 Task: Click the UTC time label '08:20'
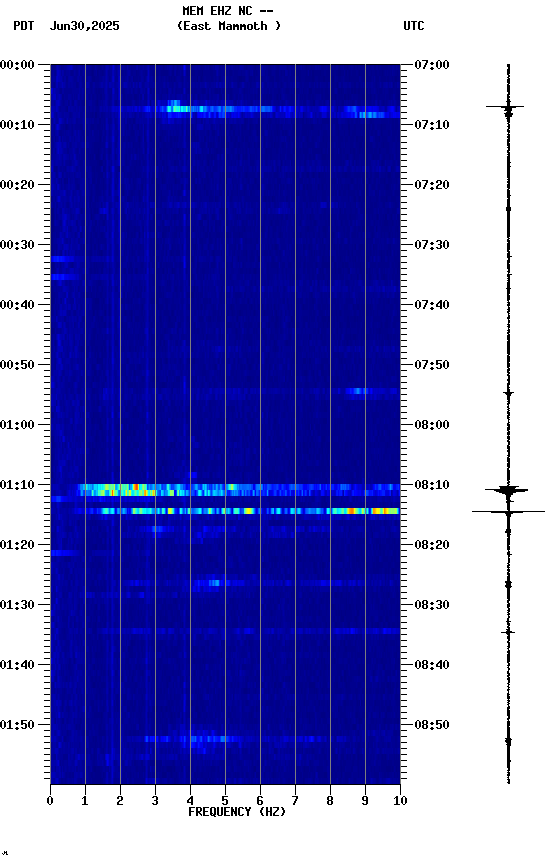431,546
